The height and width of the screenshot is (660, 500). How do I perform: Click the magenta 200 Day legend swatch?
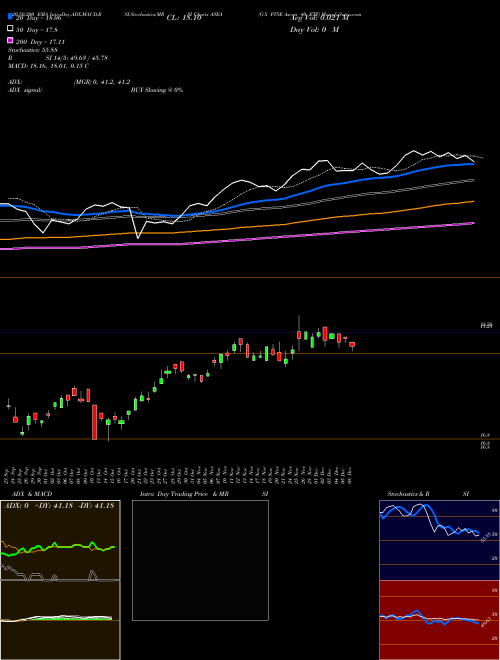10,40
